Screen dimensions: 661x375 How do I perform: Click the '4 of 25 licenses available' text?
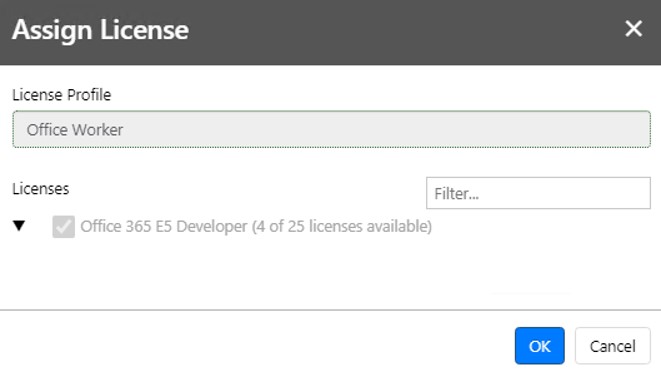coord(342,227)
